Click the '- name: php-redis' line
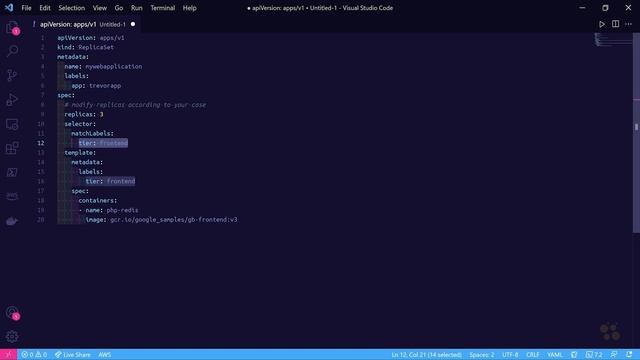 (x=108, y=210)
